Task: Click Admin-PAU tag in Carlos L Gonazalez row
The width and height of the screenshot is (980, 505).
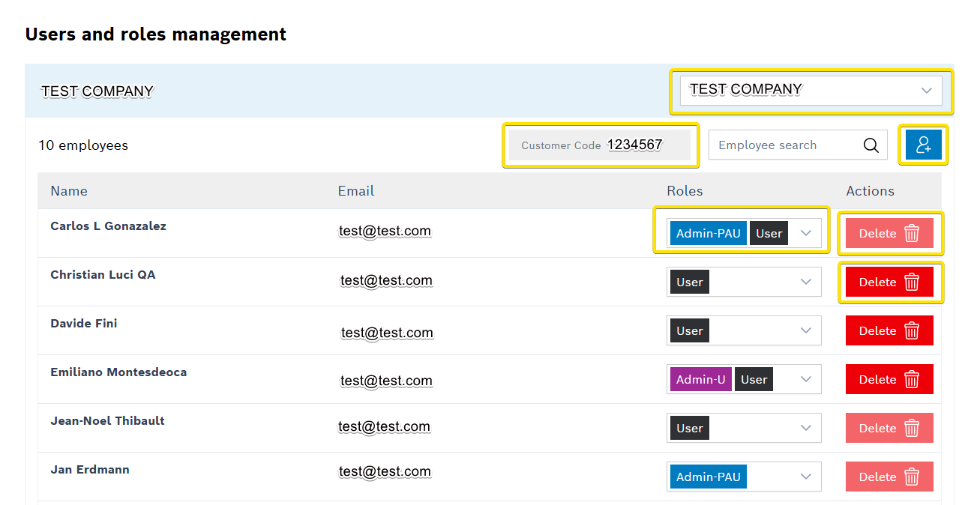Action: tap(709, 233)
